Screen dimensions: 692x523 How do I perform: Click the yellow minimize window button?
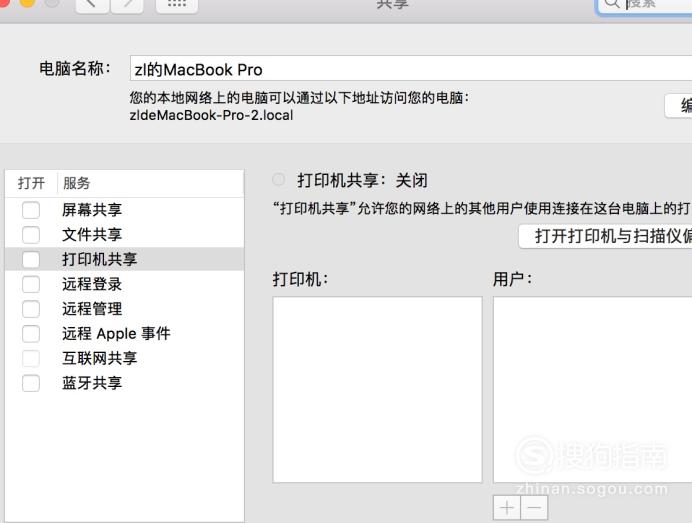click(x=27, y=3)
